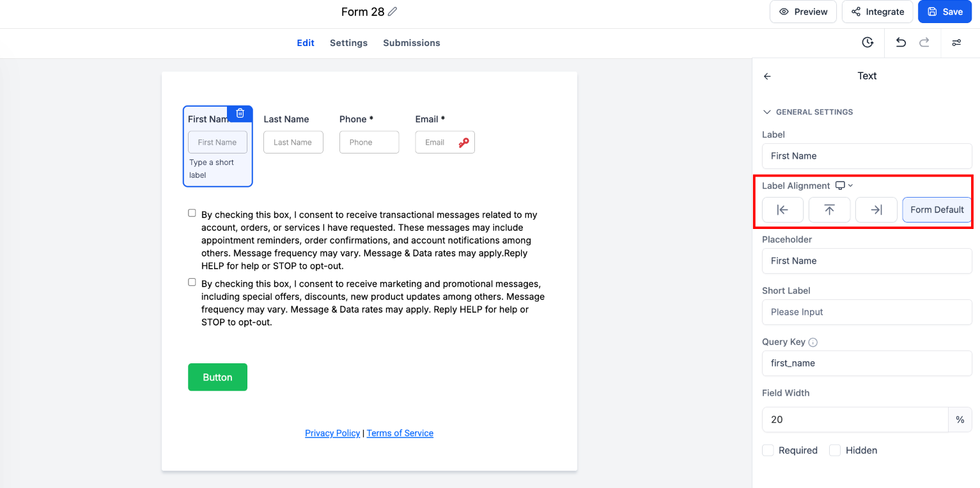The height and width of the screenshot is (488, 980).
Task: Check the marketing messages consent box
Action: [x=192, y=282]
